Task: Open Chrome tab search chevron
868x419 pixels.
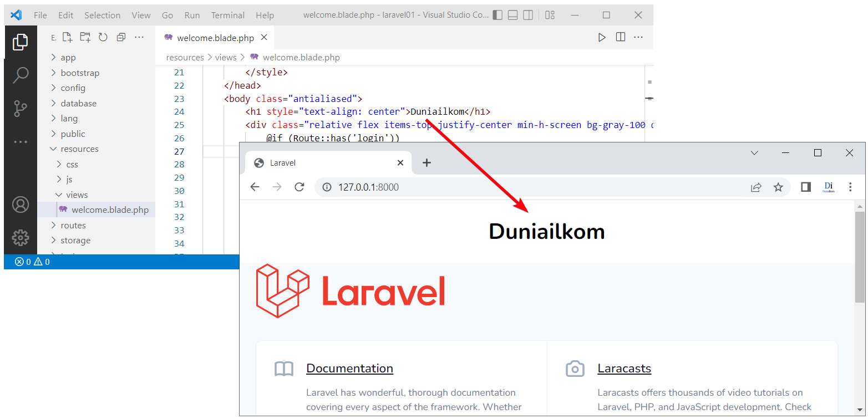Action: click(754, 153)
